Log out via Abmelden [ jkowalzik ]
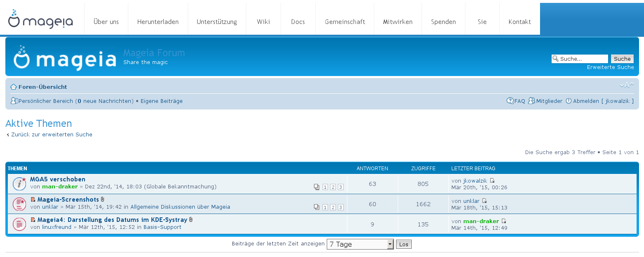The image size is (644, 257). coord(603,101)
